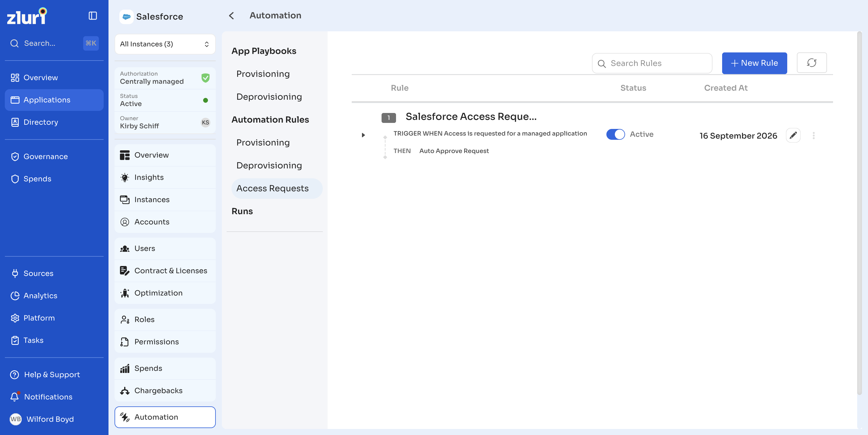
Task: Click the Tasks clipboard icon
Action: coord(15,340)
